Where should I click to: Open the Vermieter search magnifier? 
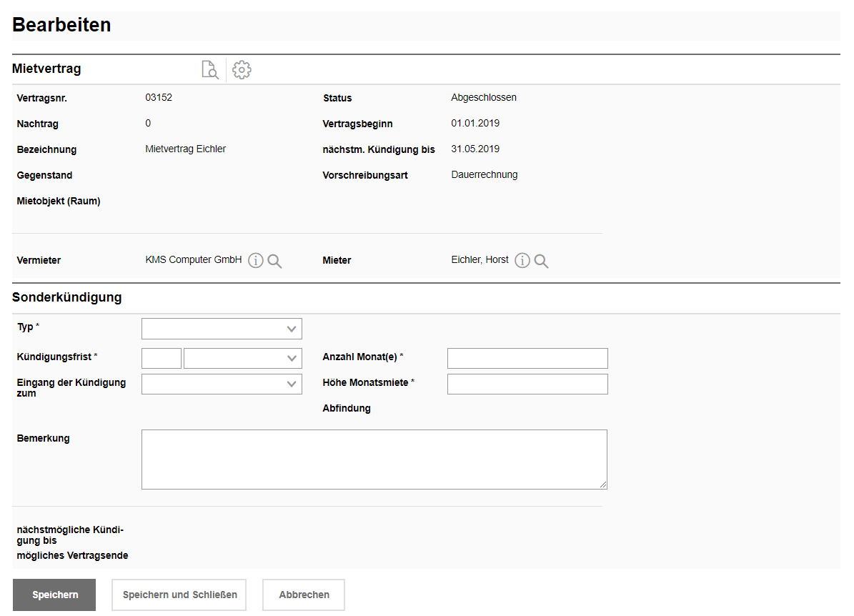[274, 261]
